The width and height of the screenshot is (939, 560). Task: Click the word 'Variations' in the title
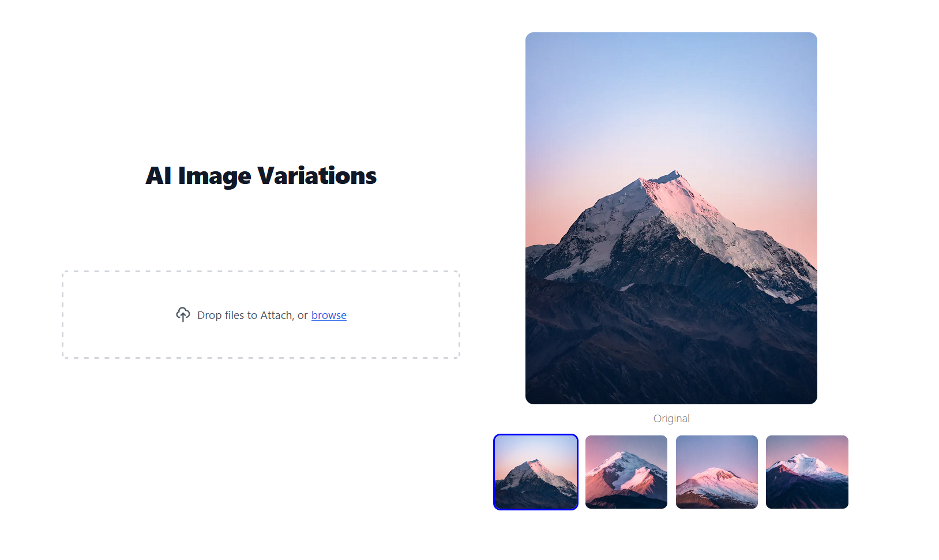tap(317, 176)
